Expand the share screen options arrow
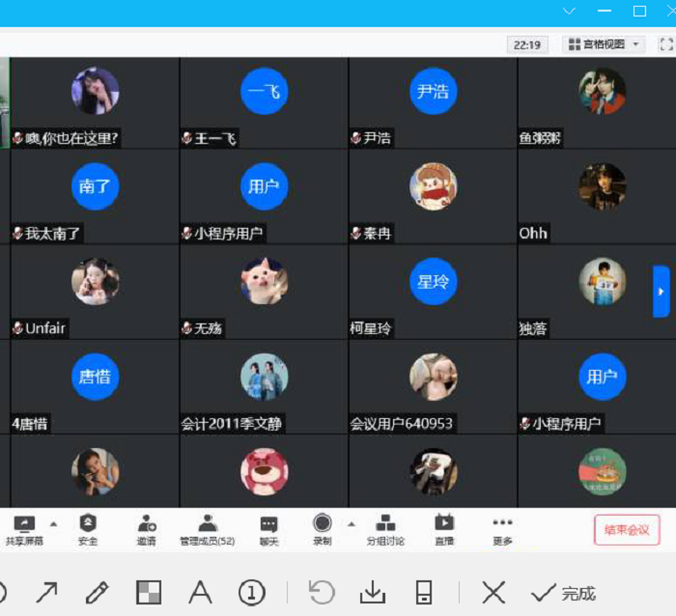This screenshot has height=616, width=676. tap(53, 524)
